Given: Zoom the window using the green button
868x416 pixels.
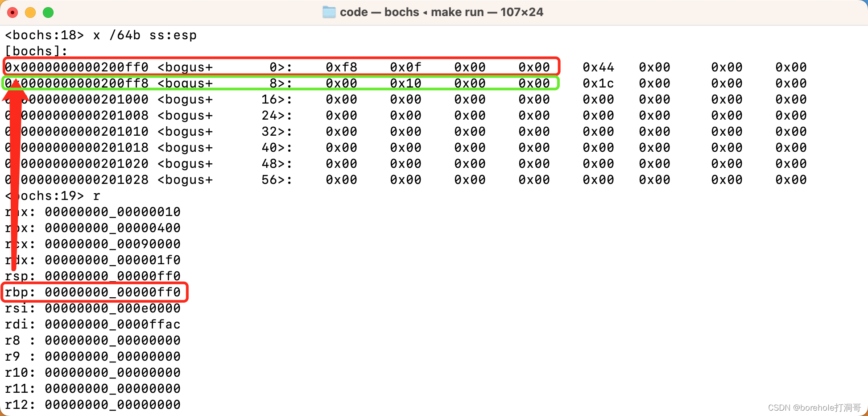Looking at the screenshot, I should [x=48, y=12].
